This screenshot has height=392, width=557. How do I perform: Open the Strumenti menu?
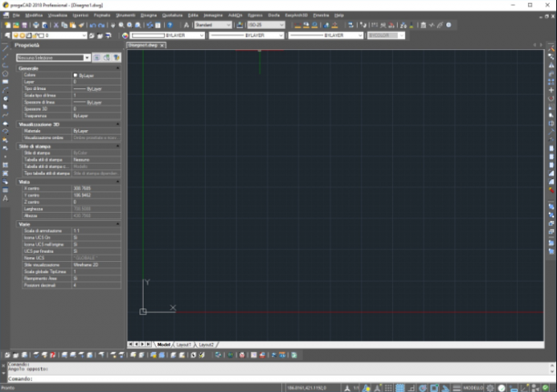126,15
